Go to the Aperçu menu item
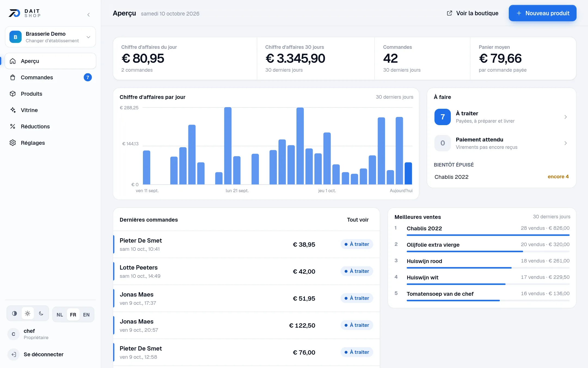The width and height of the screenshot is (588, 368). (50, 61)
